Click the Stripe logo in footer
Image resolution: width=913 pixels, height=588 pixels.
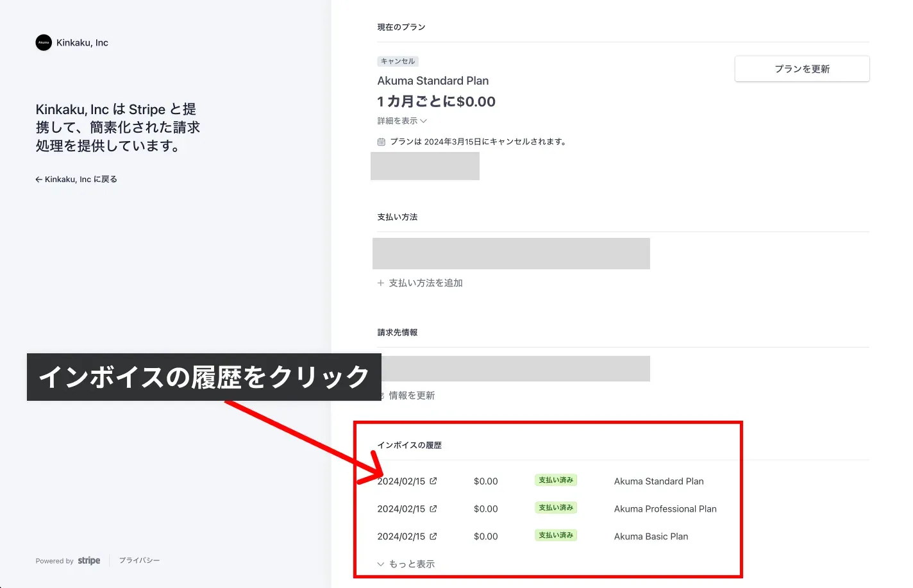tap(89, 560)
